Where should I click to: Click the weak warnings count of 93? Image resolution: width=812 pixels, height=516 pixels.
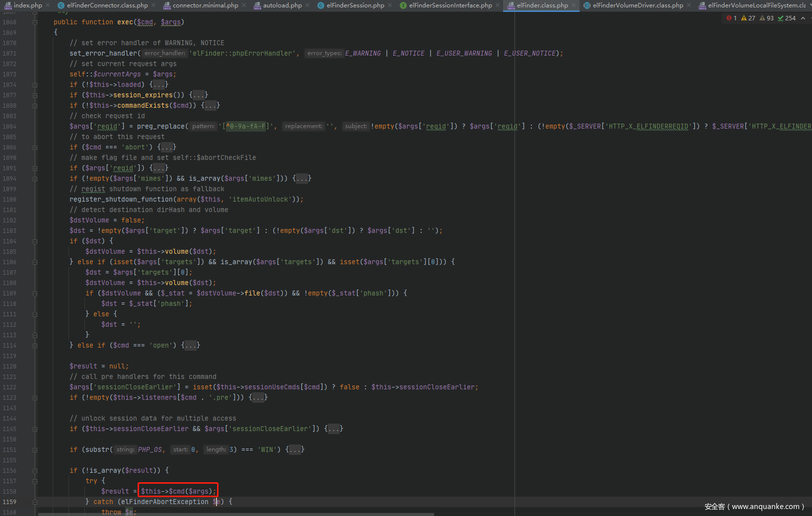pyautogui.click(x=766, y=18)
